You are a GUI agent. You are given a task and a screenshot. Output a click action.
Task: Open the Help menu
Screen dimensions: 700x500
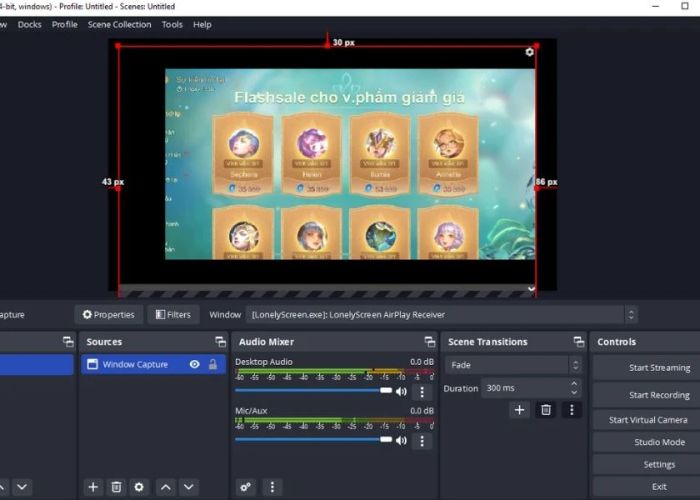(202, 25)
